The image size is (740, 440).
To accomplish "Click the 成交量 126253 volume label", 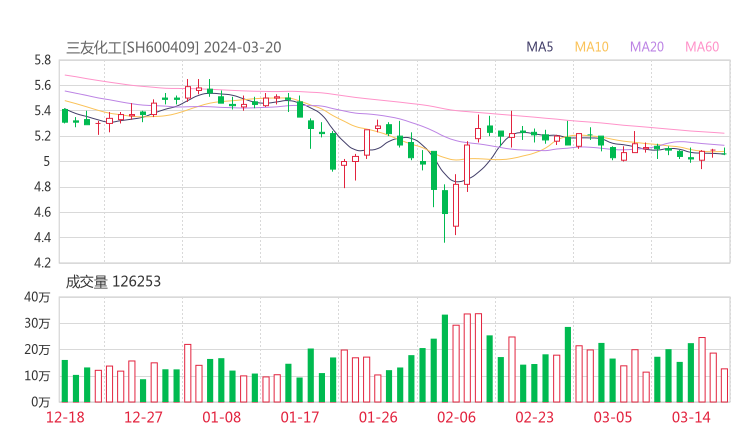I will coord(113,282).
